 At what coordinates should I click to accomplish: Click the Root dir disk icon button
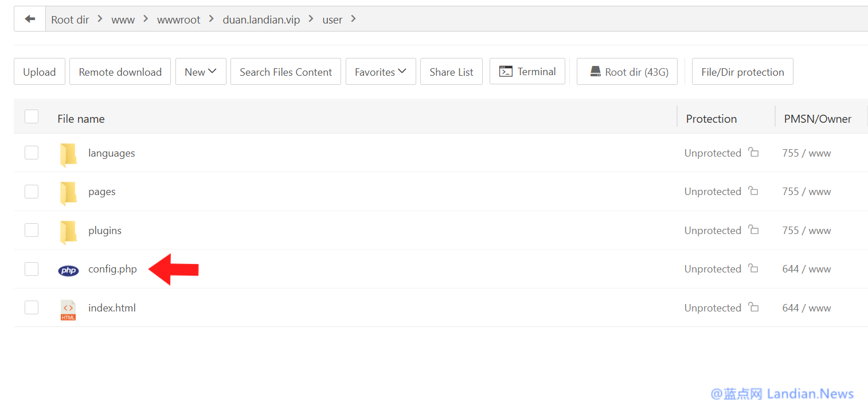(x=595, y=72)
